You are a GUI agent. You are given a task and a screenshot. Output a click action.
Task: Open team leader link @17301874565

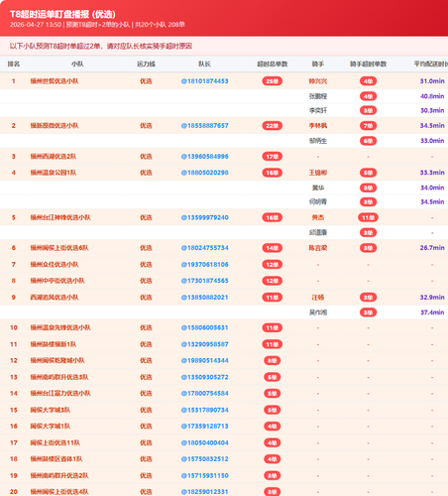pos(204,281)
